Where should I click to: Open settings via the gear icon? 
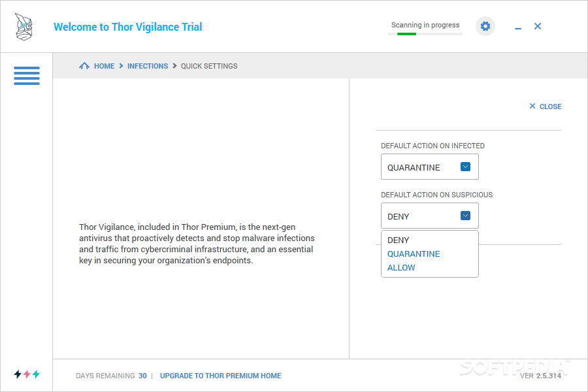pos(485,26)
